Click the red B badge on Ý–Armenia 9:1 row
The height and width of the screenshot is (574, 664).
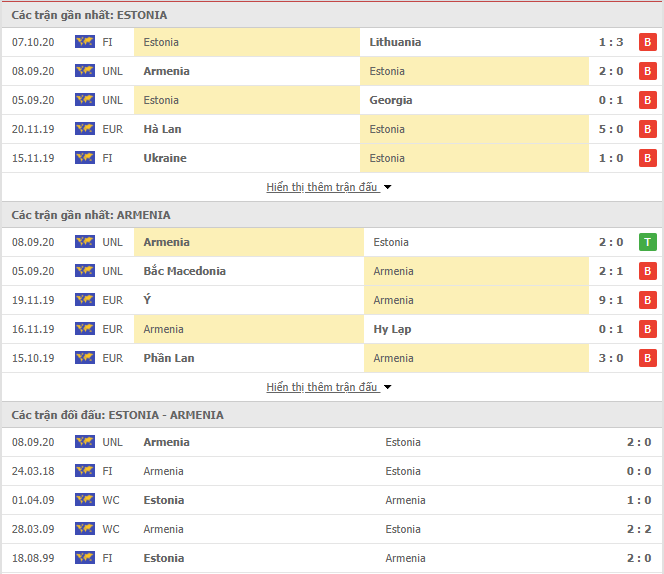click(x=647, y=300)
